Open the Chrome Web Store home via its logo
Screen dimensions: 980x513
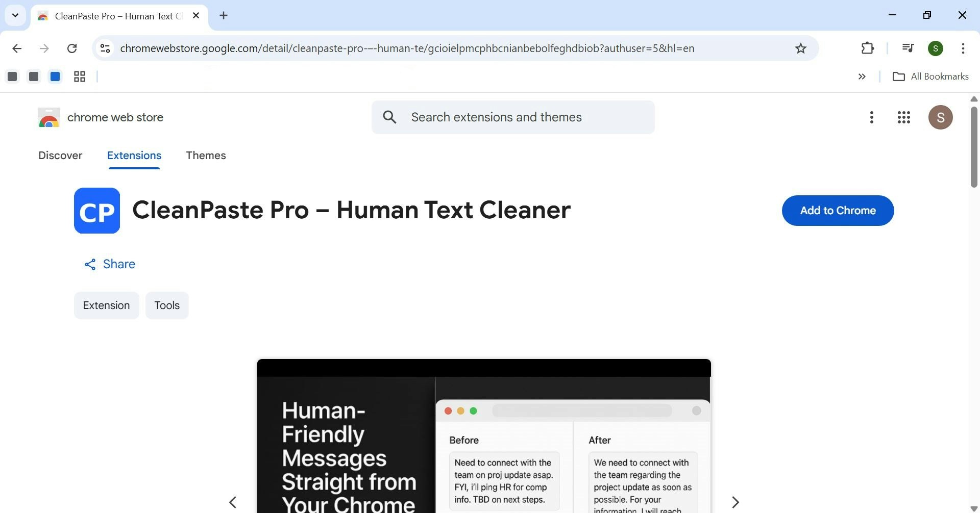(x=48, y=117)
